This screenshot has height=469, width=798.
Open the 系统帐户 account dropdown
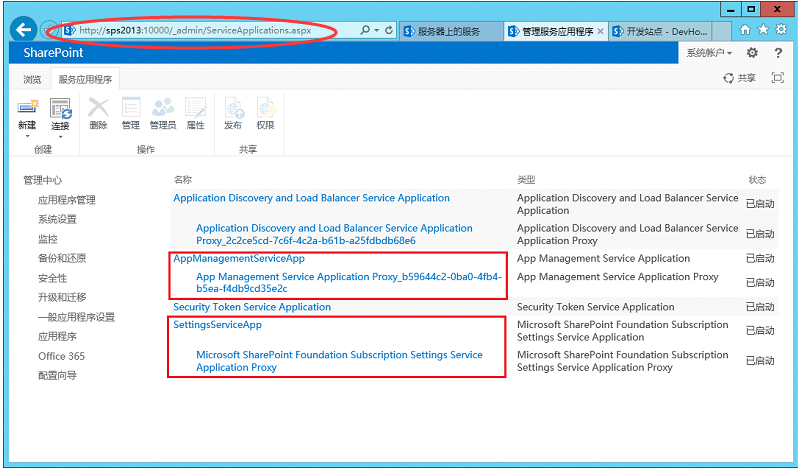[x=709, y=53]
